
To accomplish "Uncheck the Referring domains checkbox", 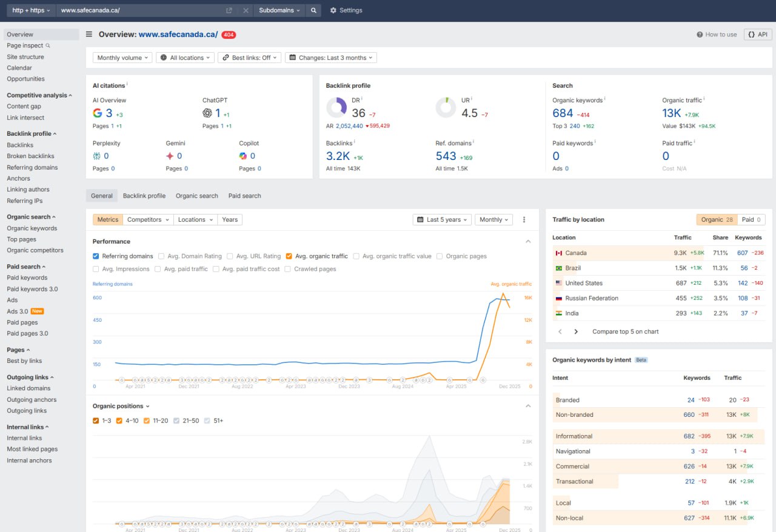I will tap(96, 256).
